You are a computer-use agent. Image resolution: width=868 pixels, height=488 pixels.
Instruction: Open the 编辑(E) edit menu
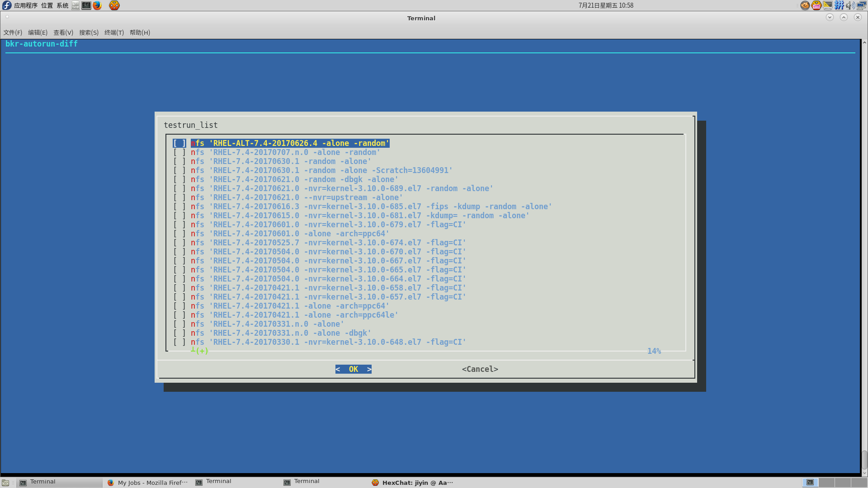[x=38, y=33]
